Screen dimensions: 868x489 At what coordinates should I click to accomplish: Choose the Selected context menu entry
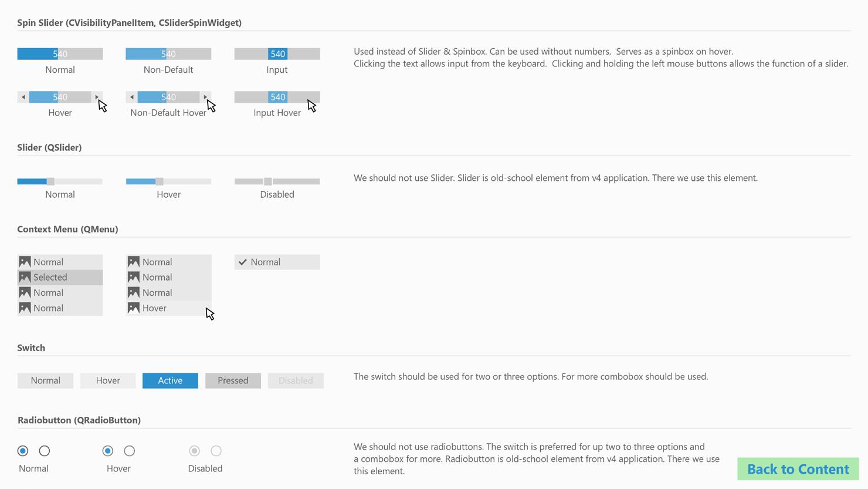[x=60, y=277]
